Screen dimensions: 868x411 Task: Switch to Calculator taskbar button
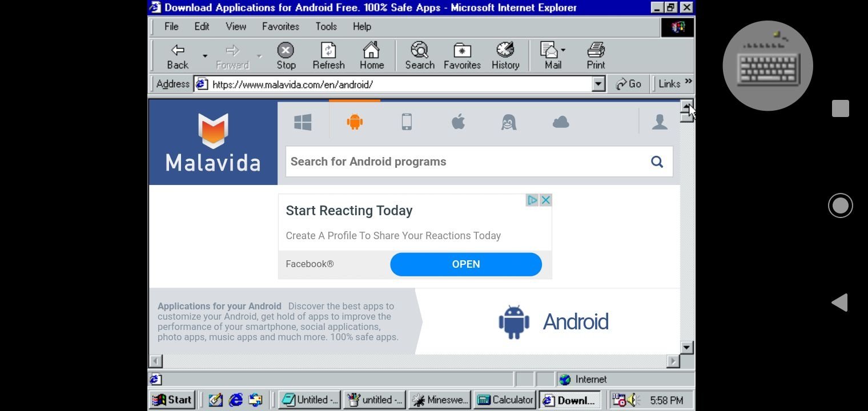click(505, 400)
